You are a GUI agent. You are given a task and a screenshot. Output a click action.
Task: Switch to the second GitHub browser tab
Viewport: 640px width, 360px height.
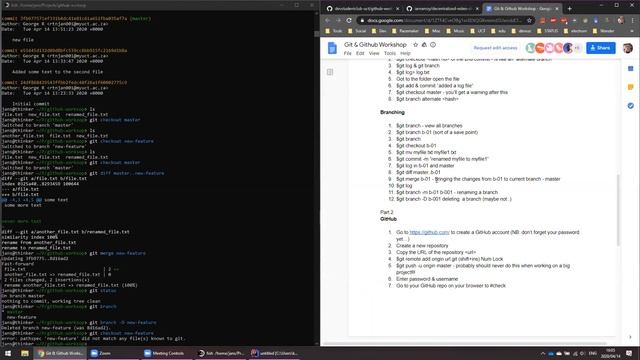(441, 9)
